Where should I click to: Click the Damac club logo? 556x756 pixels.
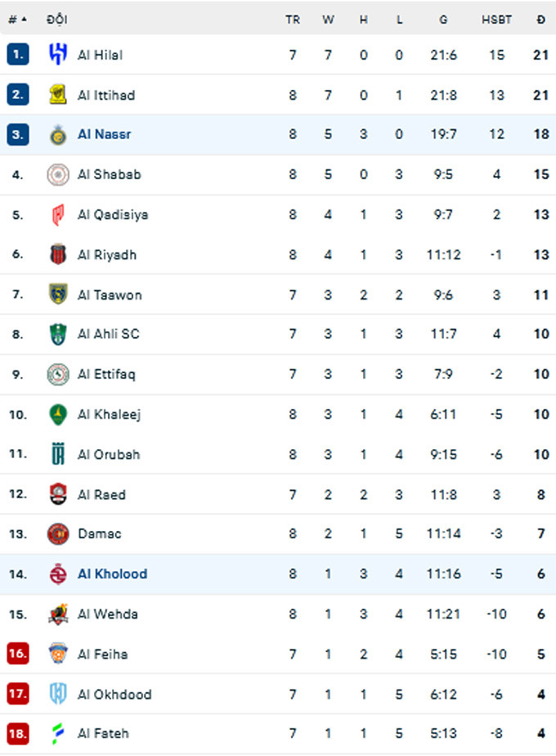pyautogui.click(x=57, y=533)
